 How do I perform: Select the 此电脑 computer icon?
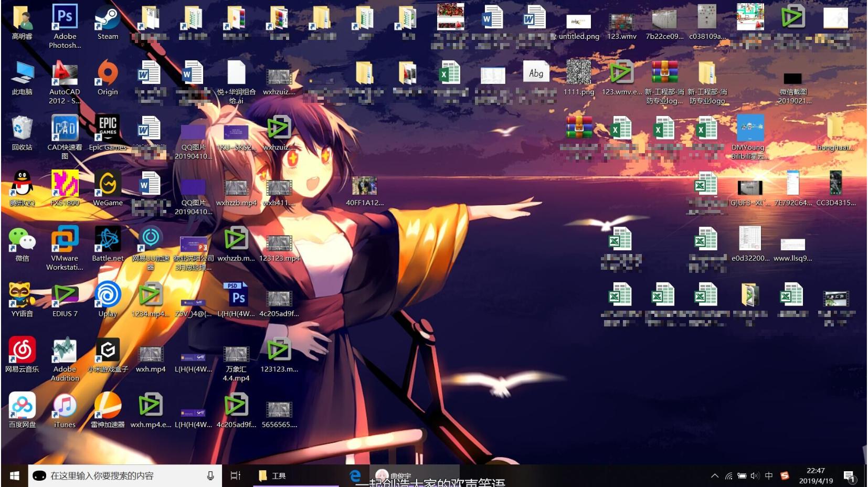click(22, 78)
